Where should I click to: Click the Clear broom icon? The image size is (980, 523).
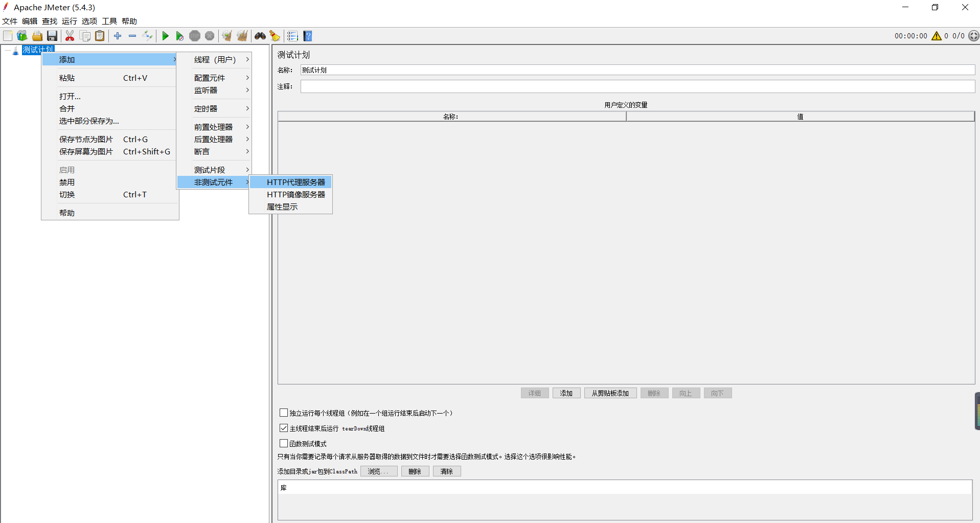[227, 36]
